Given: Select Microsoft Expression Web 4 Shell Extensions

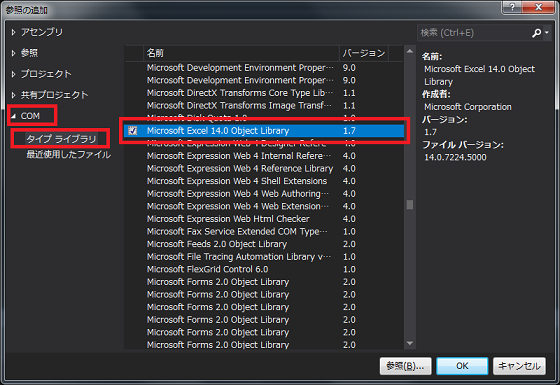Looking at the screenshot, I should (x=264, y=181).
